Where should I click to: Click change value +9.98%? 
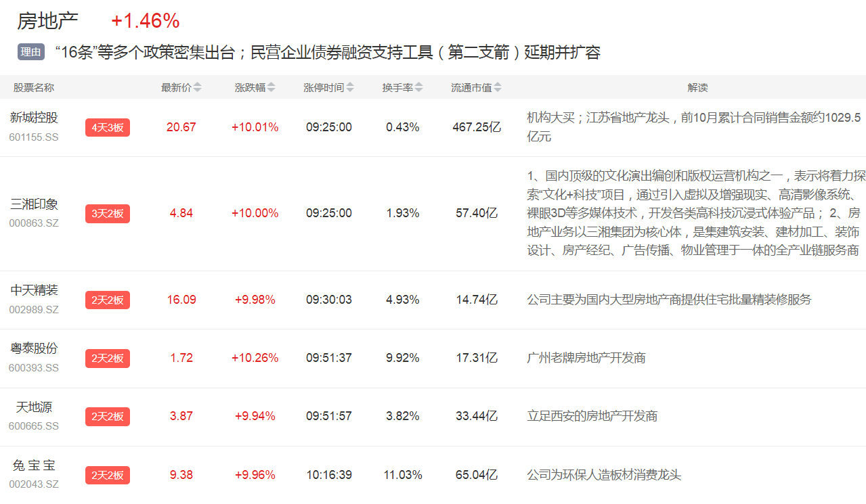click(x=255, y=300)
